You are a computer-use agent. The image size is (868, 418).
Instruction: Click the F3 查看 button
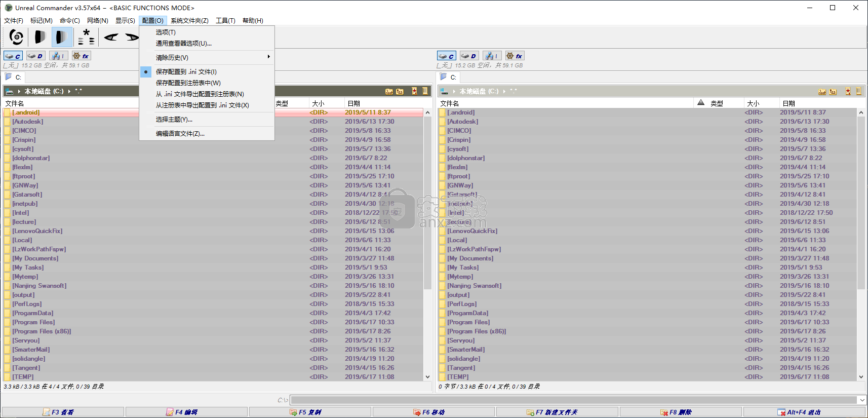[x=63, y=412]
